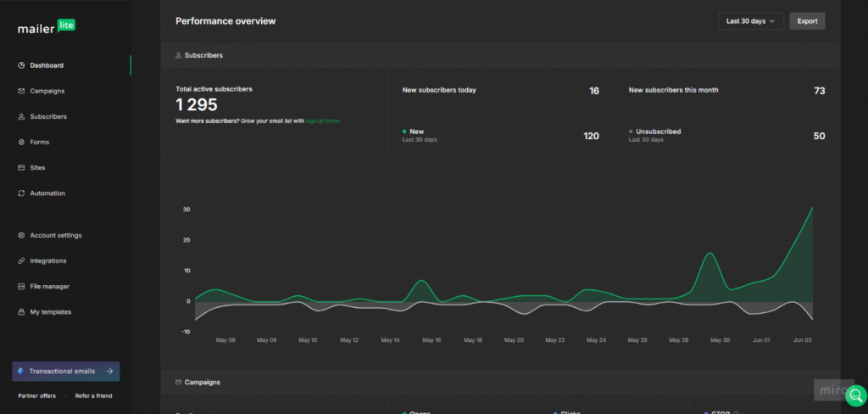Click the Integrations link icon
Screen dimensions: 868x414
point(21,260)
